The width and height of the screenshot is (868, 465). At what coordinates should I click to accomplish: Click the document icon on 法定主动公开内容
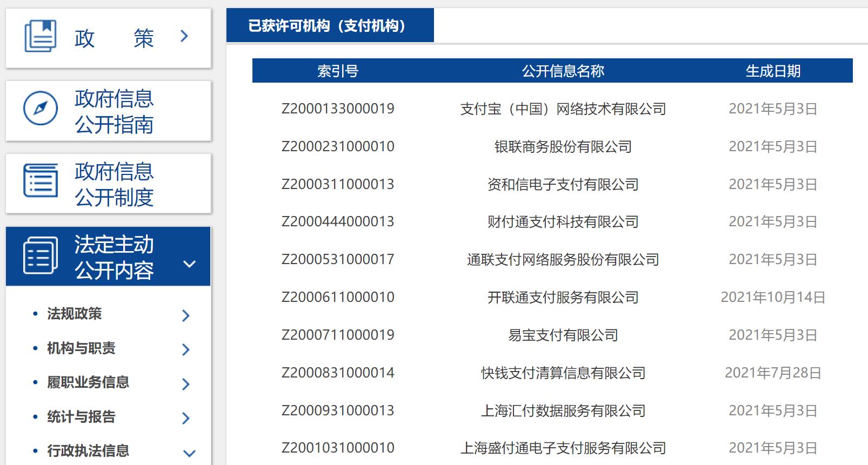pyautogui.click(x=41, y=255)
